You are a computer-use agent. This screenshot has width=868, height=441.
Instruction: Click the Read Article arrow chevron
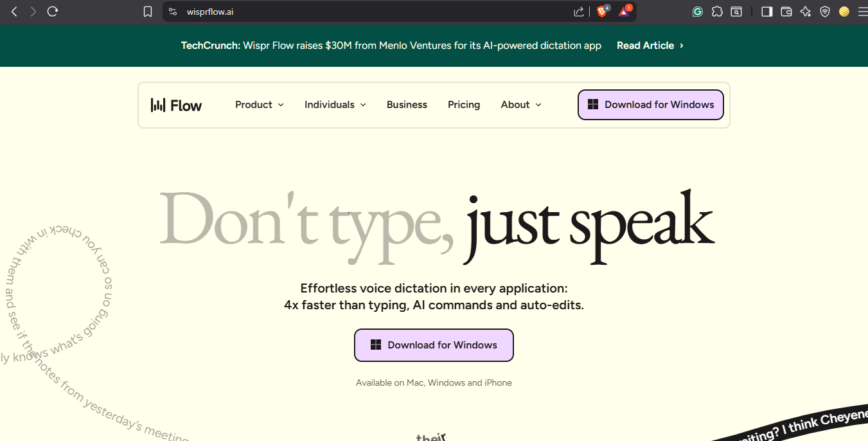[682, 46]
